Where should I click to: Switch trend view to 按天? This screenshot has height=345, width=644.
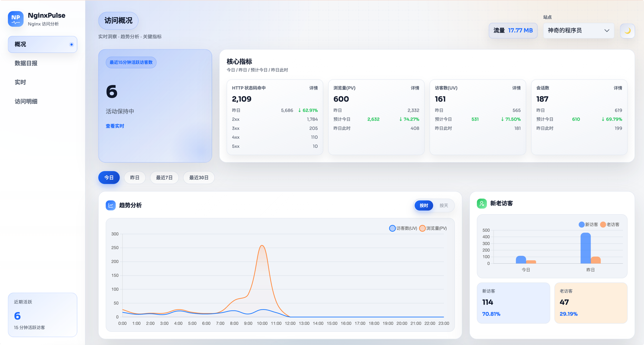coord(444,206)
